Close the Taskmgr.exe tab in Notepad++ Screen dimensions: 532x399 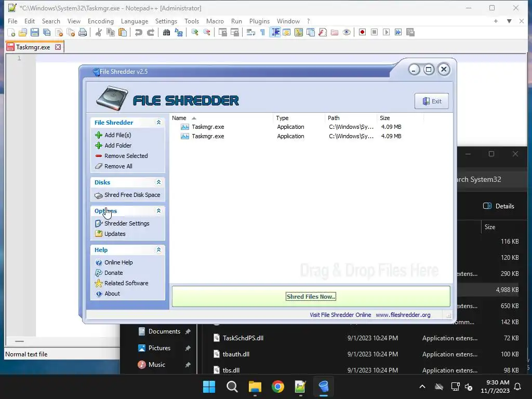pyautogui.click(x=58, y=47)
